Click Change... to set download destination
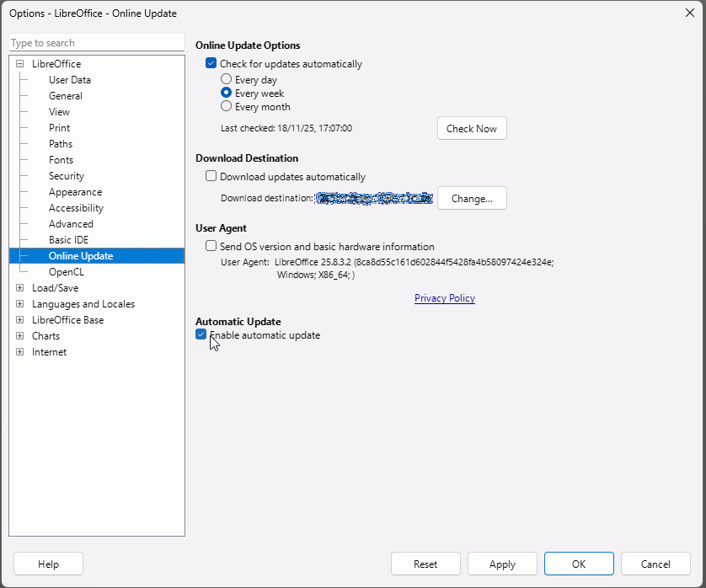Screen dimensions: 706x588 coord(472,199)
